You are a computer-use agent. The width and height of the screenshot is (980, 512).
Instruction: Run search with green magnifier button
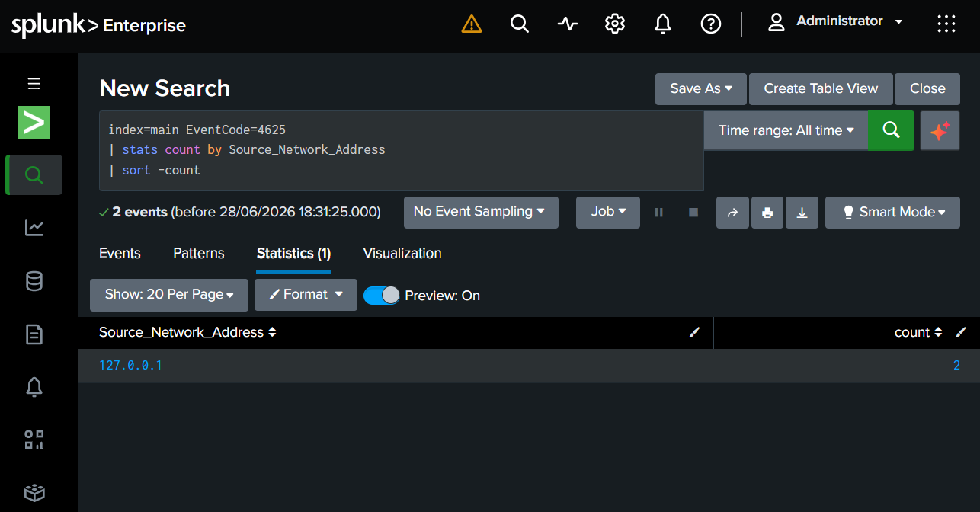(891, 130)
